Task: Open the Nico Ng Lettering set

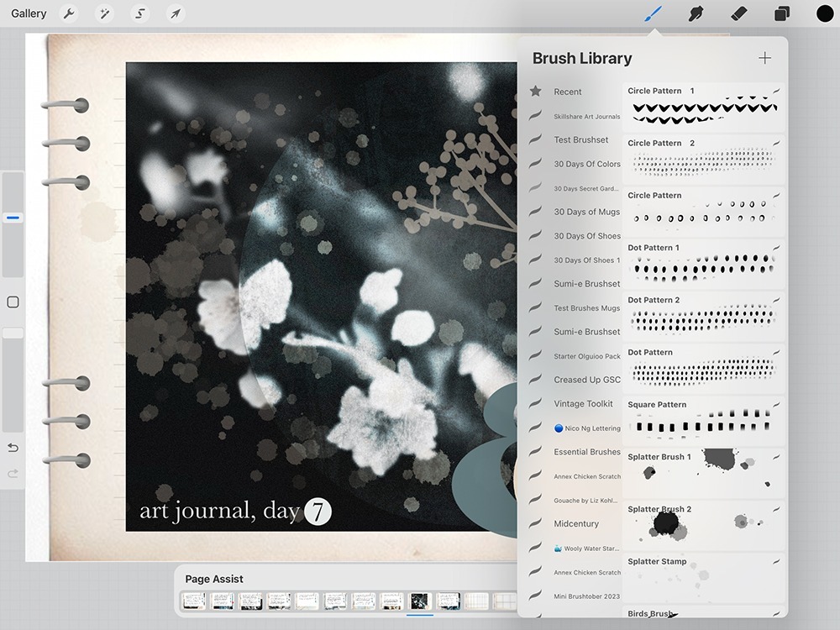Action: pyautogui.click(x=587, y=428)
